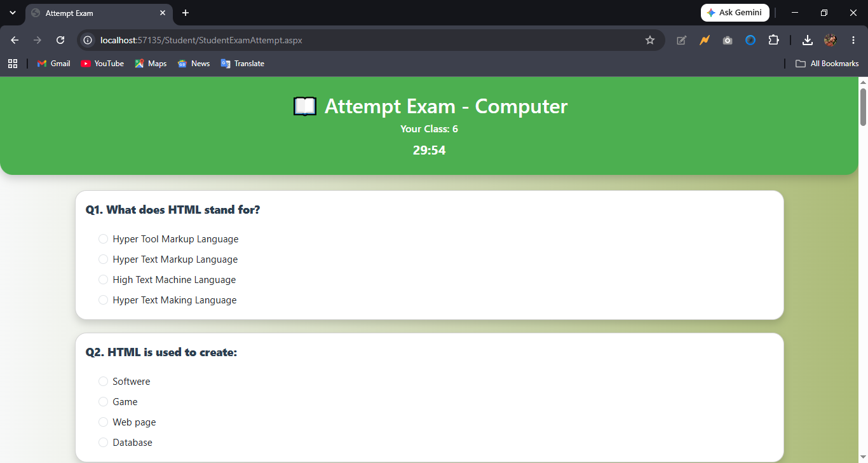868x463 pixels.
Task: Click the Ask Gemini button
Action: [735, 13]
